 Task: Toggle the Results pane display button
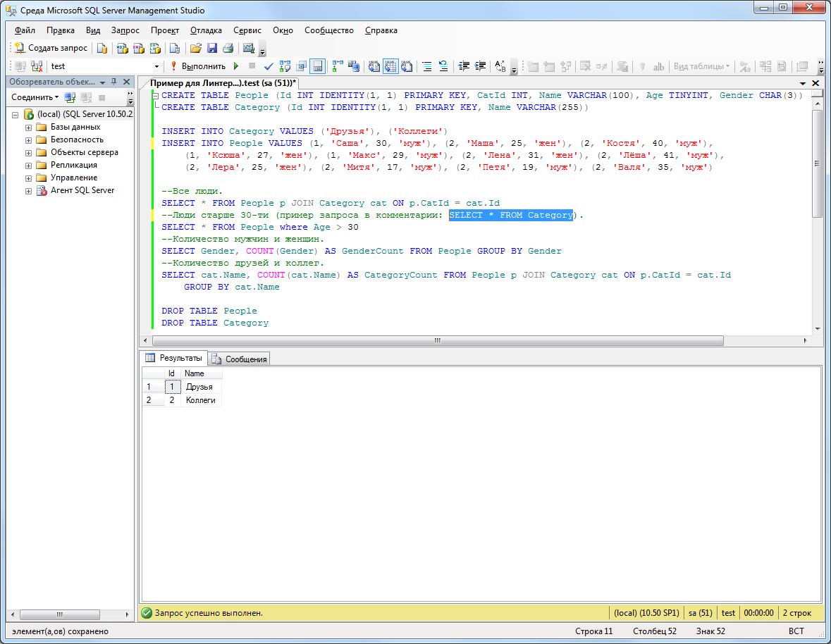(317, 66)
